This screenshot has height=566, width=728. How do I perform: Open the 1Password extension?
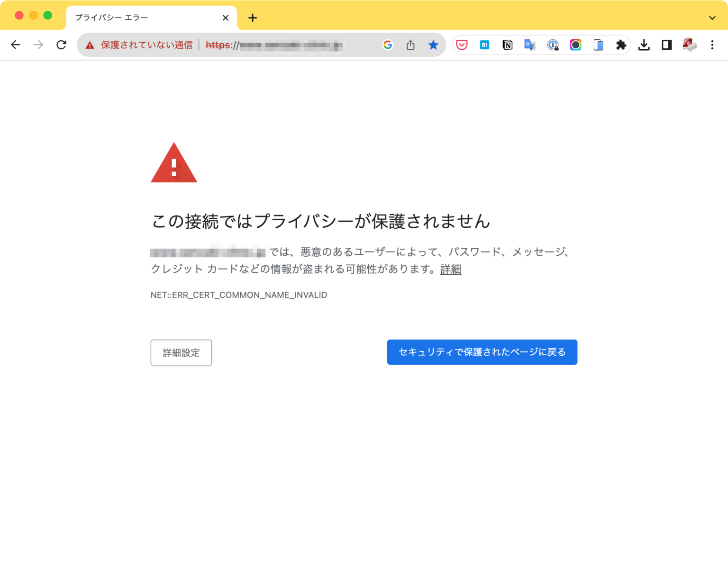point(553,45)
